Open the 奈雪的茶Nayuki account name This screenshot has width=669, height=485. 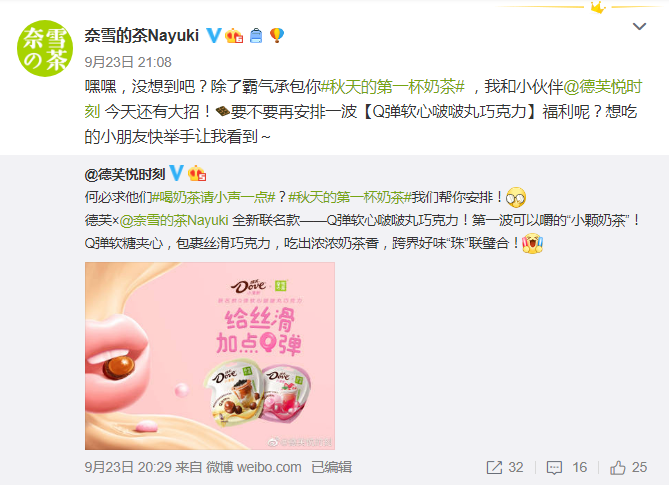click(x=142, y=35)
